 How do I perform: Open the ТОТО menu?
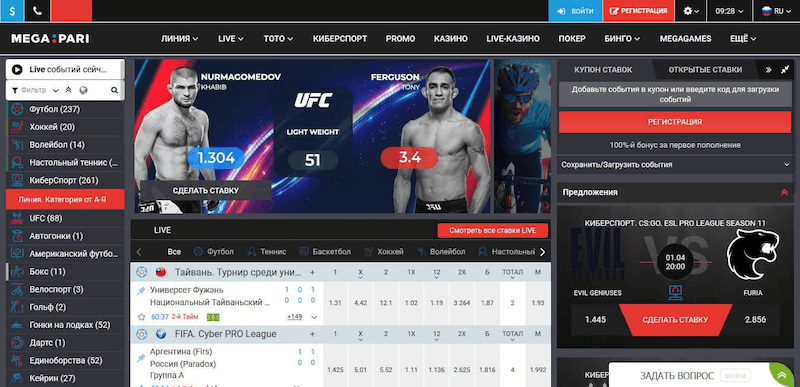278,39
